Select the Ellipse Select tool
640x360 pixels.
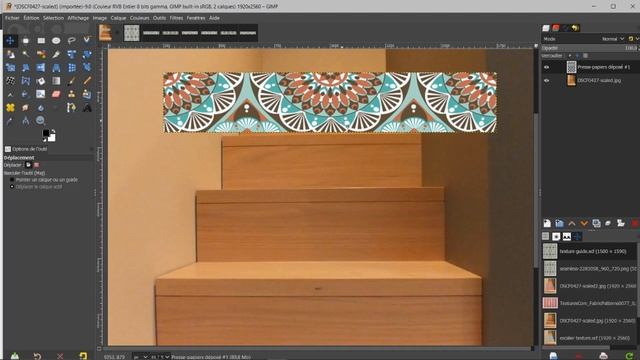pos(56,40)
